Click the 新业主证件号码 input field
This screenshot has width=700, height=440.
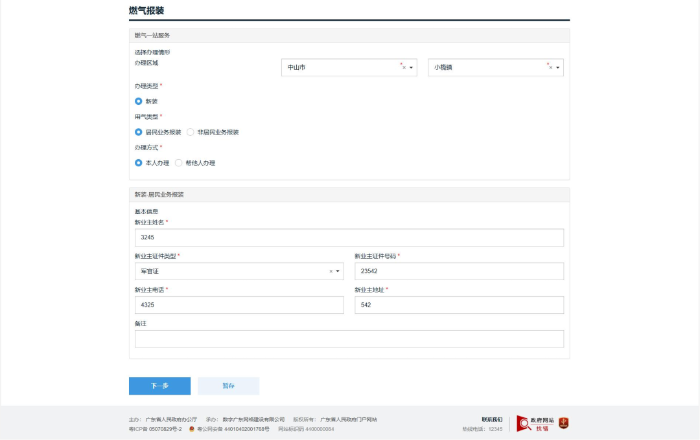pyautogui.click(x=458, y=271)
